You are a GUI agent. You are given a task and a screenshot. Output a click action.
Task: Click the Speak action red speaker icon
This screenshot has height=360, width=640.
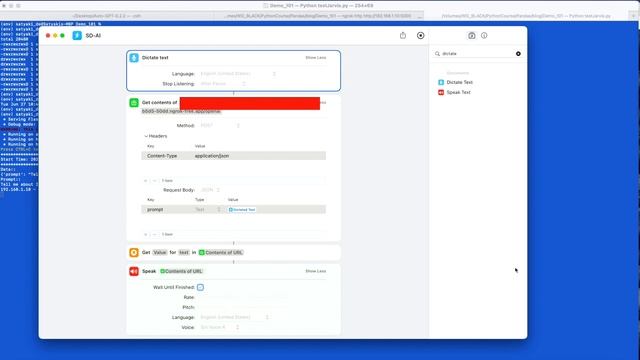[134, 271]
